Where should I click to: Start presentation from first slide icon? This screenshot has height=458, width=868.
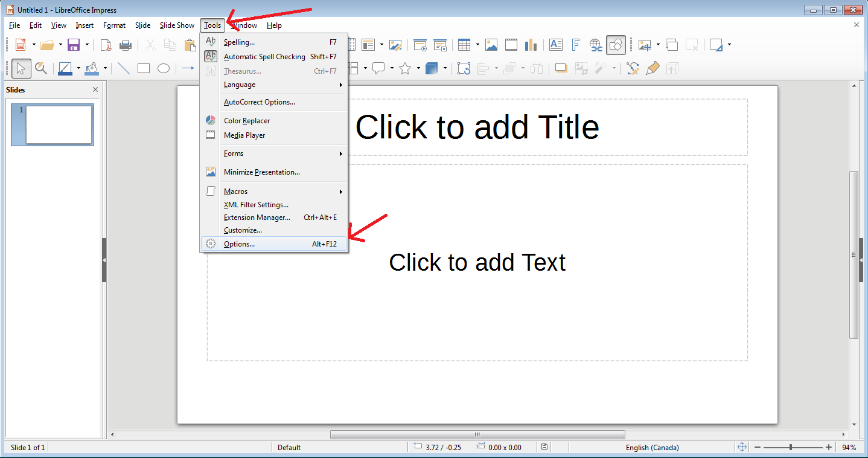click(x=420, y=45)
